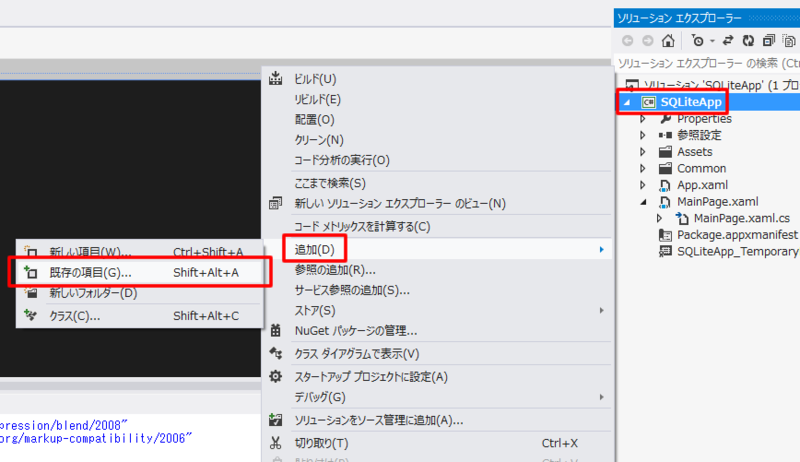Screen dimensions: 800x462
Task: Click the Build icon next to ビルド(U)
Action: coord(276,79)
